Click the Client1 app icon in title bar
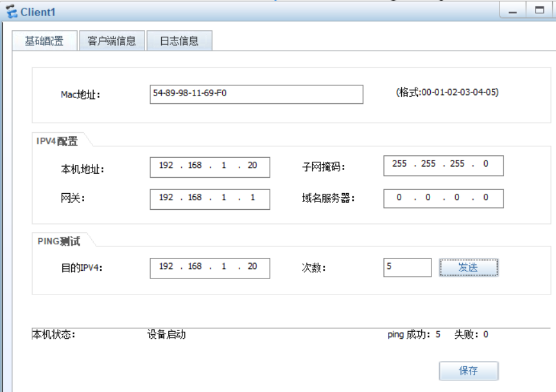This screenshot has width=556, height=392. [12, 12]
